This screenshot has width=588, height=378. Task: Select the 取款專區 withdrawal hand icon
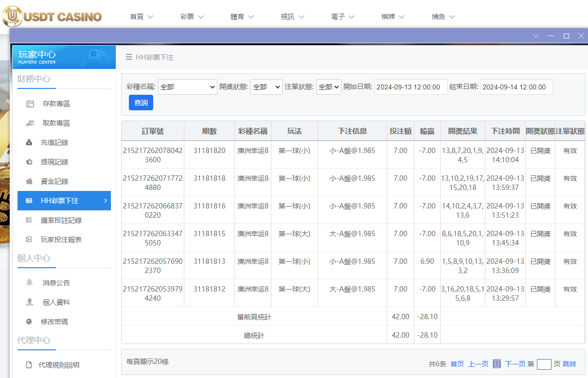(x=30, y=122)
